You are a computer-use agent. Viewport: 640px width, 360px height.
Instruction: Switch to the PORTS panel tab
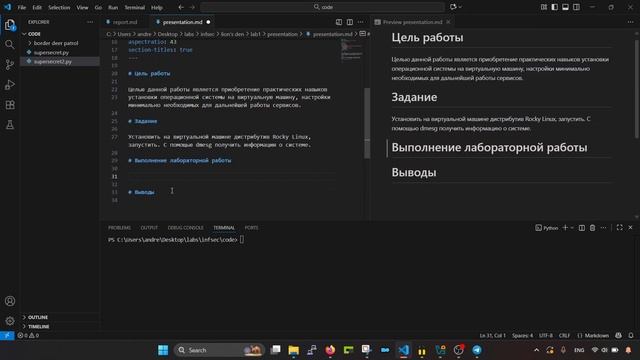pos(251,228)
